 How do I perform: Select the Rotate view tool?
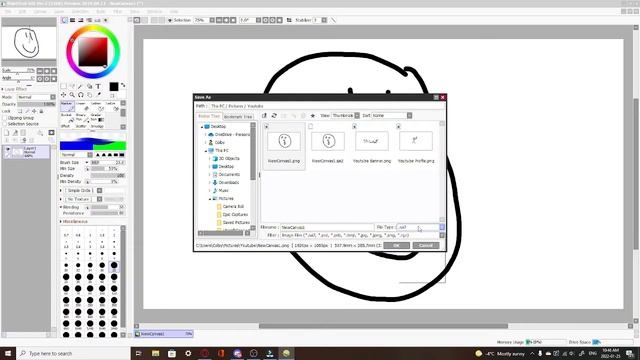pos(81,95)
